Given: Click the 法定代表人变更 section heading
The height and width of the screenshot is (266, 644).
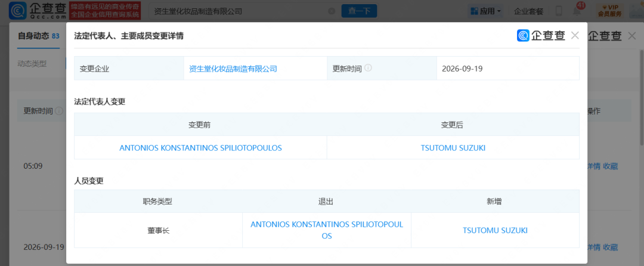Looking at the screenshot, I should (100, 102).
